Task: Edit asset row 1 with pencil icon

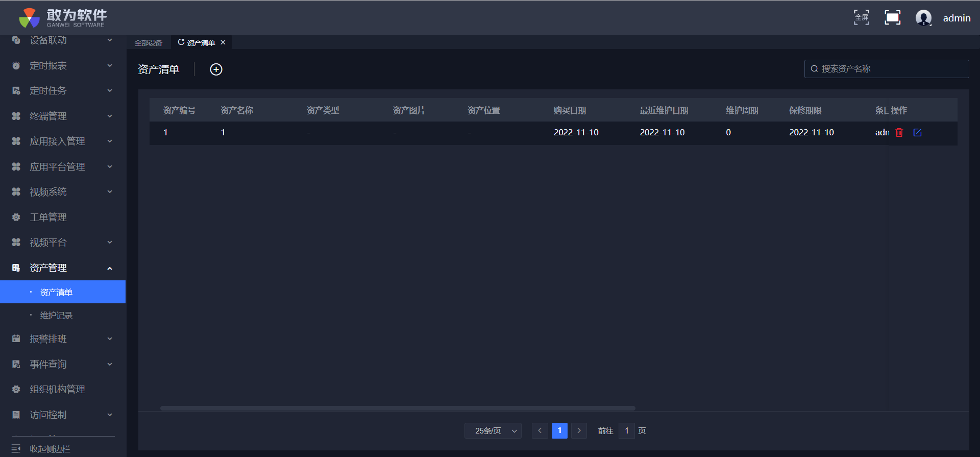Action: click(x=917, y=133)
